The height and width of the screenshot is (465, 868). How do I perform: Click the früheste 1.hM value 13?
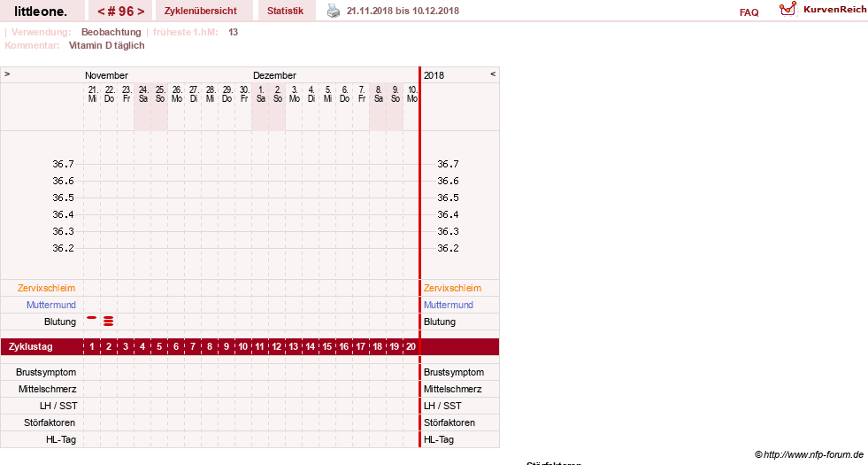tap(233, 32)
